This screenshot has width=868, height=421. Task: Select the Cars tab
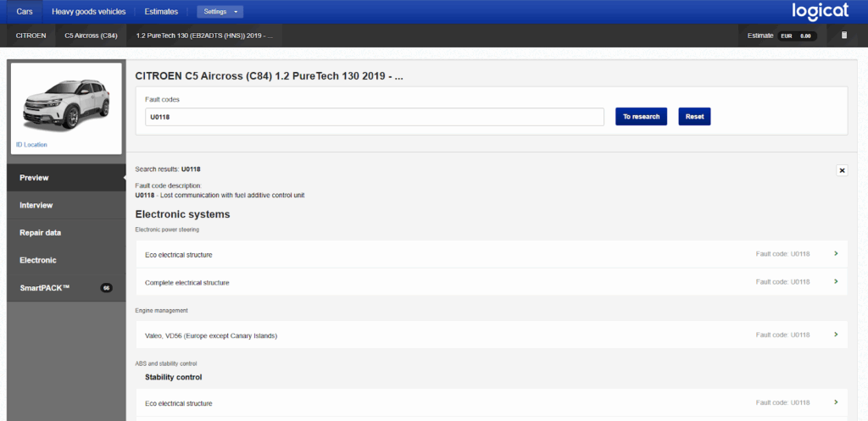(25, 12)
